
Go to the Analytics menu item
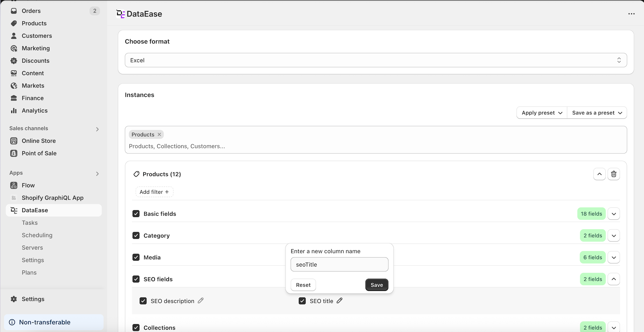coord(35,111)
